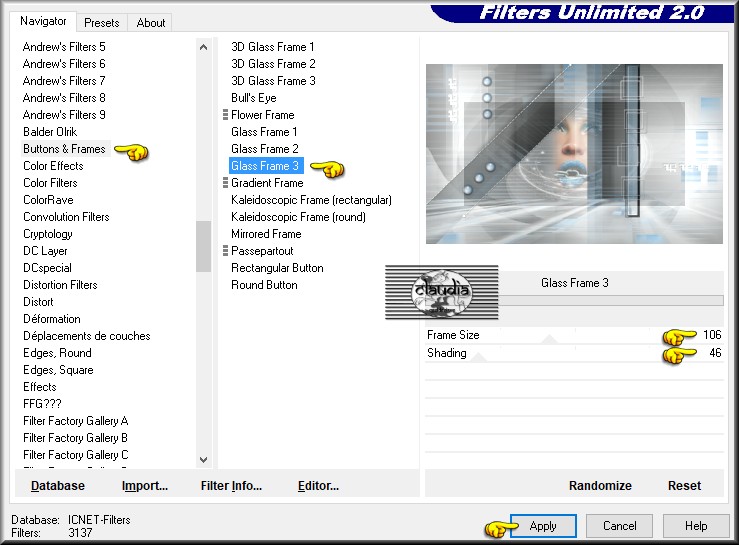Cancel the Filters Unlimited dialog
The width and height of the screenshot is (739, 545).
[619, 526]
